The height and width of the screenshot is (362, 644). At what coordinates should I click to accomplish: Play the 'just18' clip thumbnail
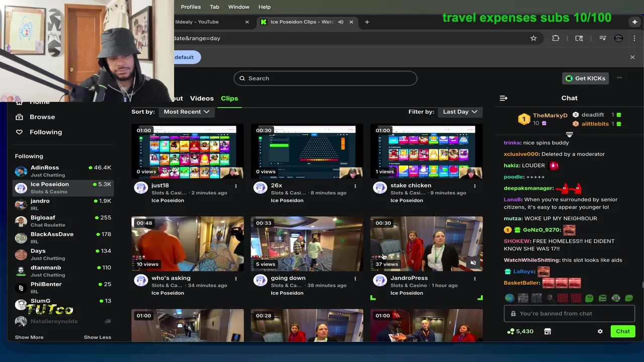[188, 151]
